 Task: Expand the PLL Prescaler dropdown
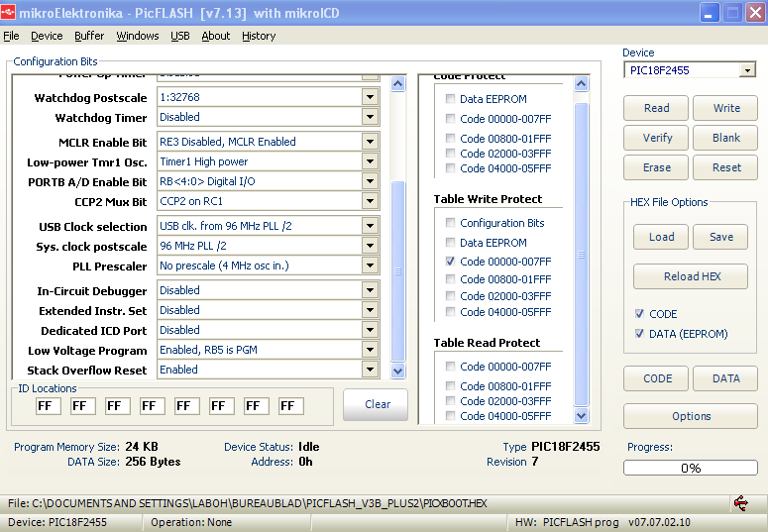coord(370,266)
